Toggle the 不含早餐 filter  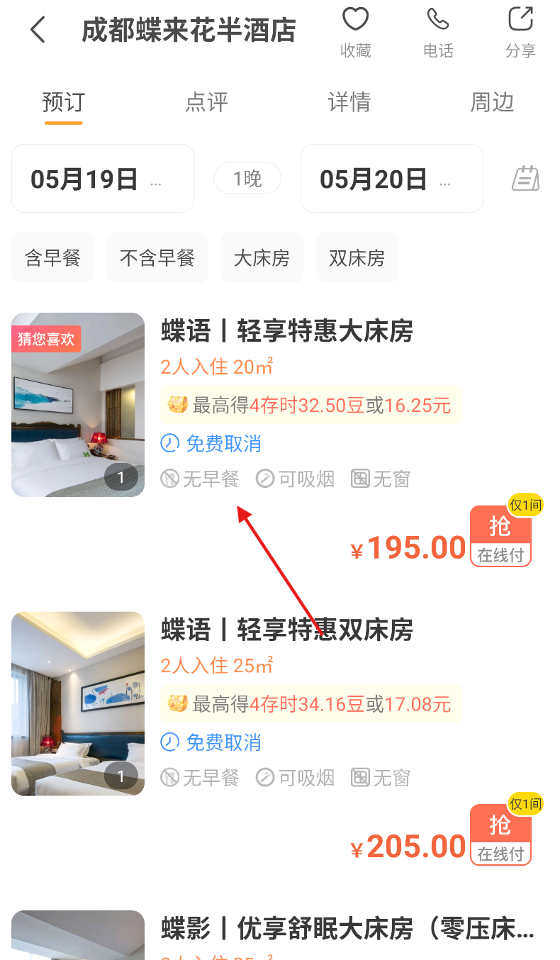tap(157, 257)
